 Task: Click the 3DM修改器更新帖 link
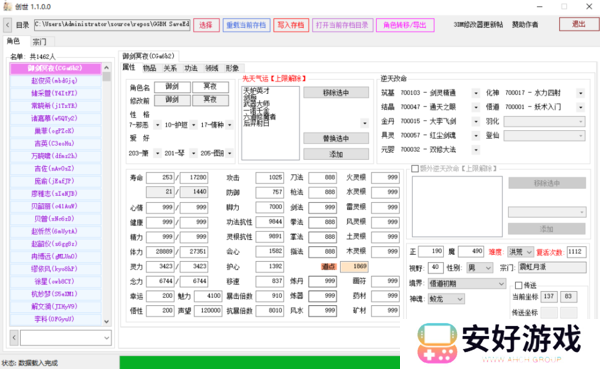[x=478, y=24]
